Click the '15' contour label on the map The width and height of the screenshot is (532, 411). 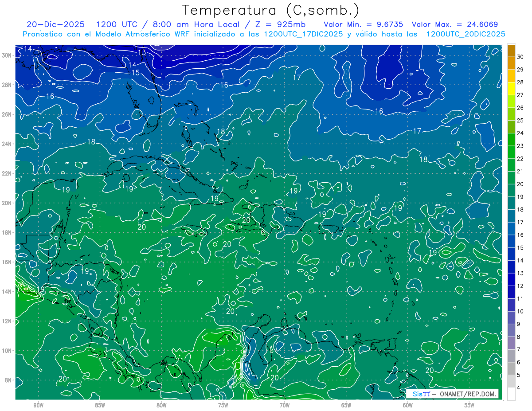point(135,72)
